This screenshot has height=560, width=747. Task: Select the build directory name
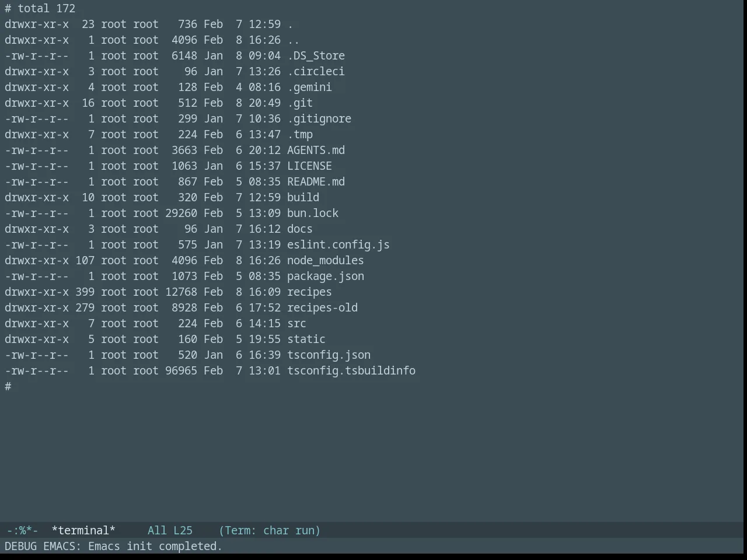[x=303, y=198]
